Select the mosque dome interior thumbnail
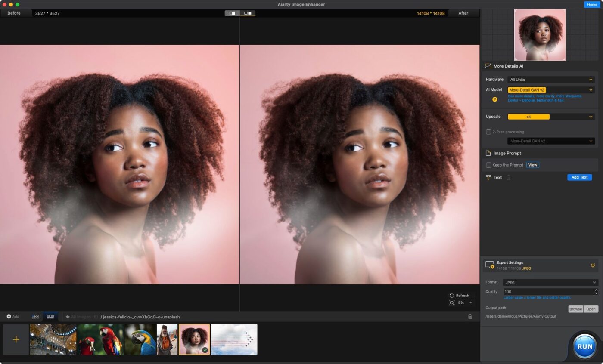 (x=53, y=339)
